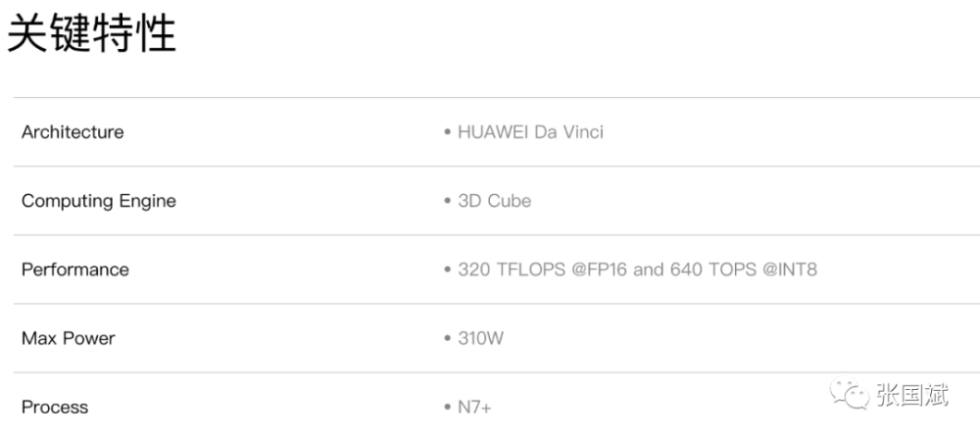Click the 640 TOPS @INT8 text
The width and height of the screenshot is (980, 438).
coord(744,269)
